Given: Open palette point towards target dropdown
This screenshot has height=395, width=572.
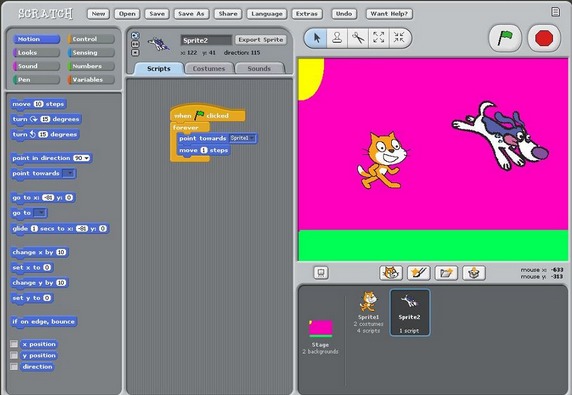Looking at the screenshot, I should pos(68,173).
